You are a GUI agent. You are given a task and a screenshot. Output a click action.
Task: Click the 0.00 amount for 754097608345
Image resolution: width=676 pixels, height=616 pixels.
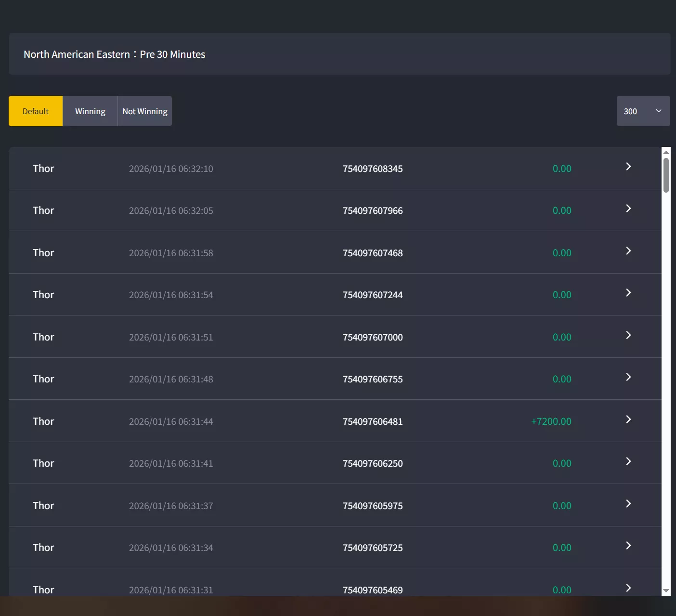coord(562,169)
